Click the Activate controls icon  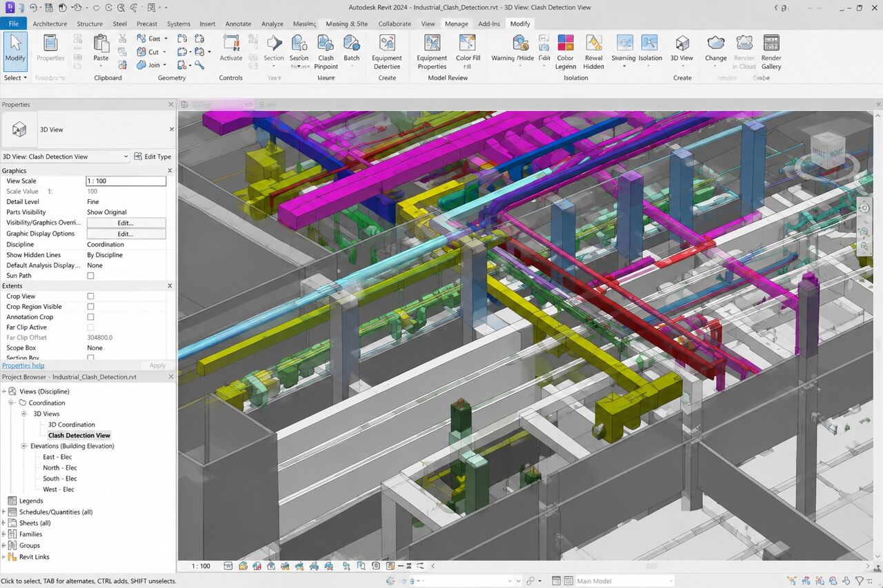point(231,44)
